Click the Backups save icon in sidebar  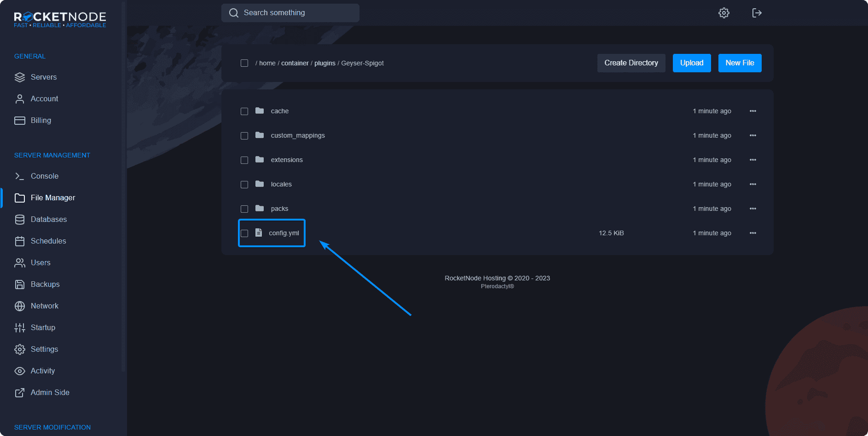(x=19, y=285)
